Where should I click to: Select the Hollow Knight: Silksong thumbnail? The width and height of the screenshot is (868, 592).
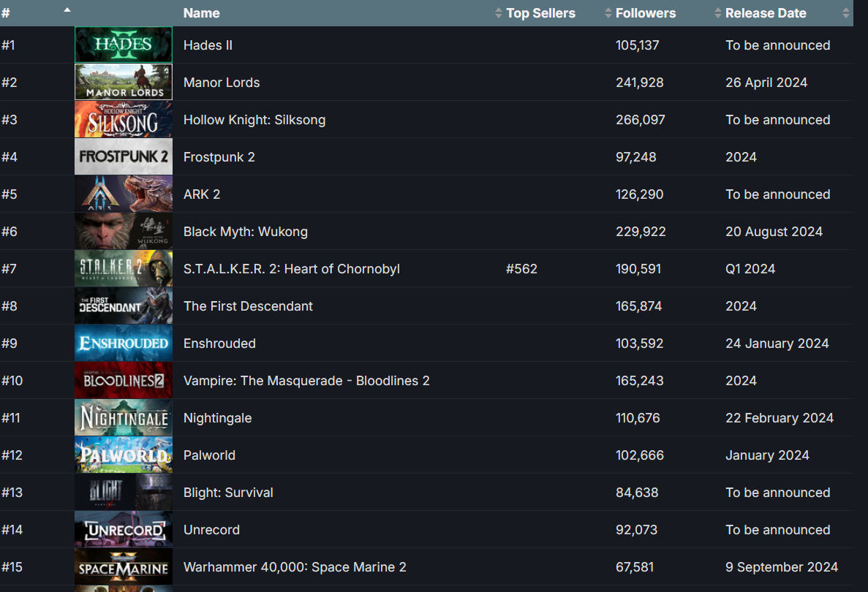pos(124,119)
